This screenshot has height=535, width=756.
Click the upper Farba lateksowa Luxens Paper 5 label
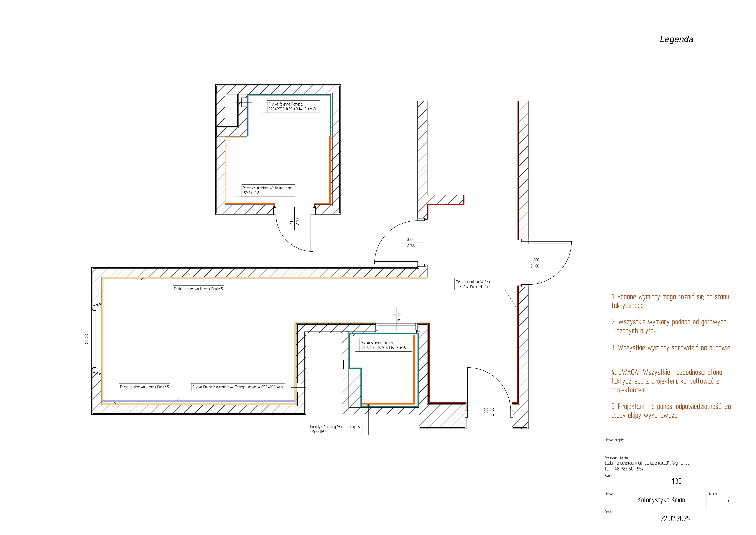(198, 289)
